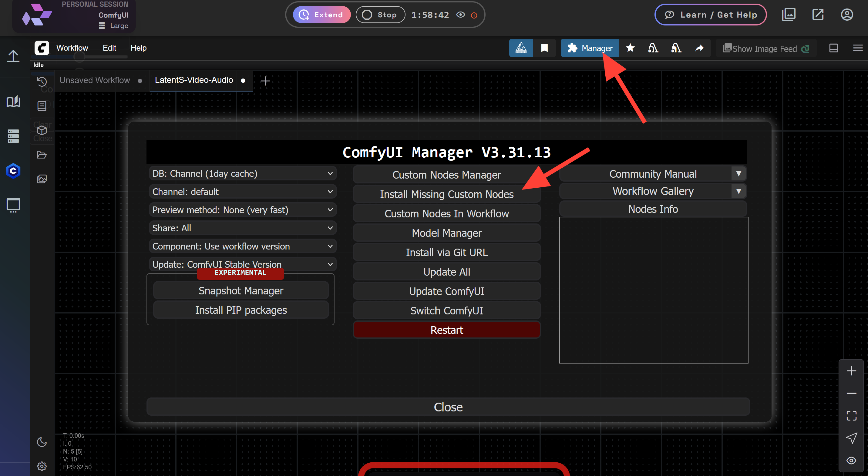868x476 pixels.
Task: Click Switch ComfyUI button
Action: tap(446, 310)
